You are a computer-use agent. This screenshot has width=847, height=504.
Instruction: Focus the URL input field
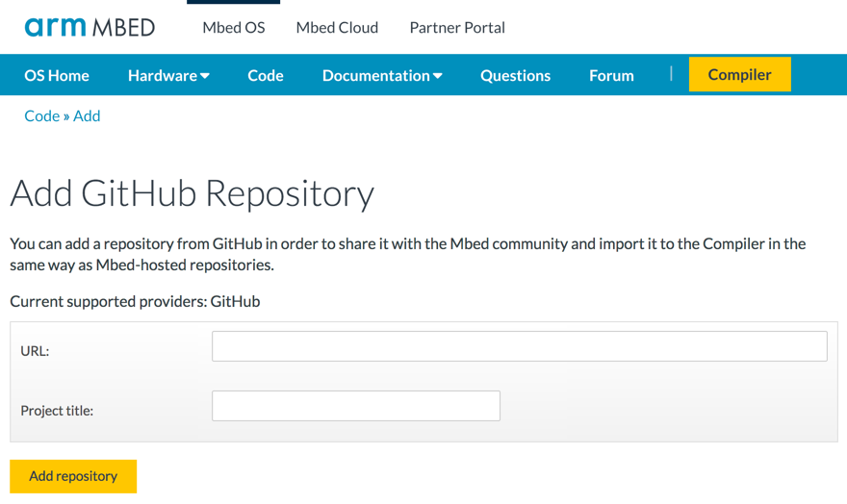pyautogui.click(x=519, y=346)
